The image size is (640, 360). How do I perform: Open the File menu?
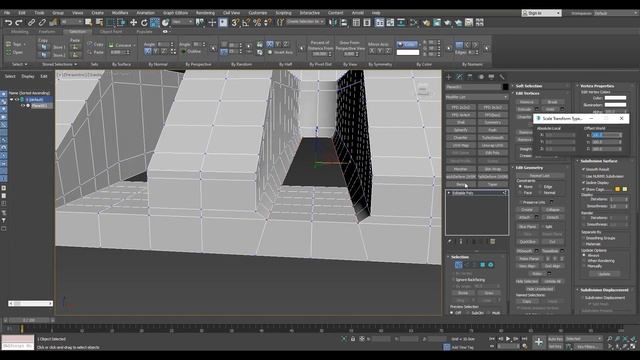[x=7, y=13]
